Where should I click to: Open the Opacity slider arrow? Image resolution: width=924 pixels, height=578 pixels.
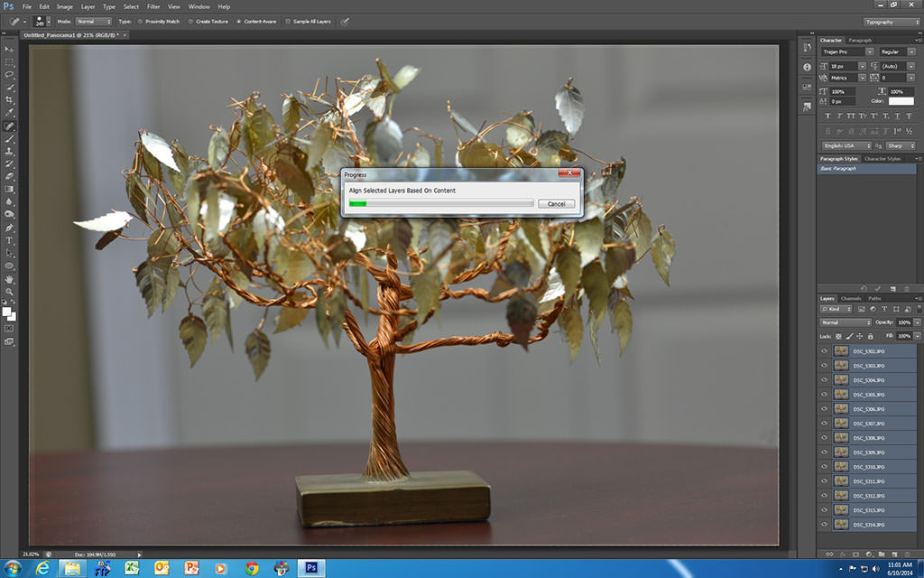click(917, 322)
